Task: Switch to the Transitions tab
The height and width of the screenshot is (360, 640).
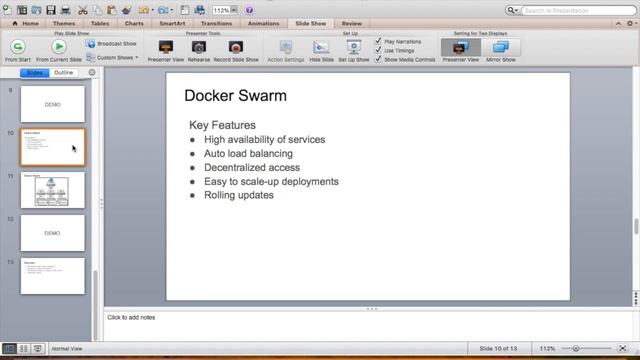Action: point(216,24)
